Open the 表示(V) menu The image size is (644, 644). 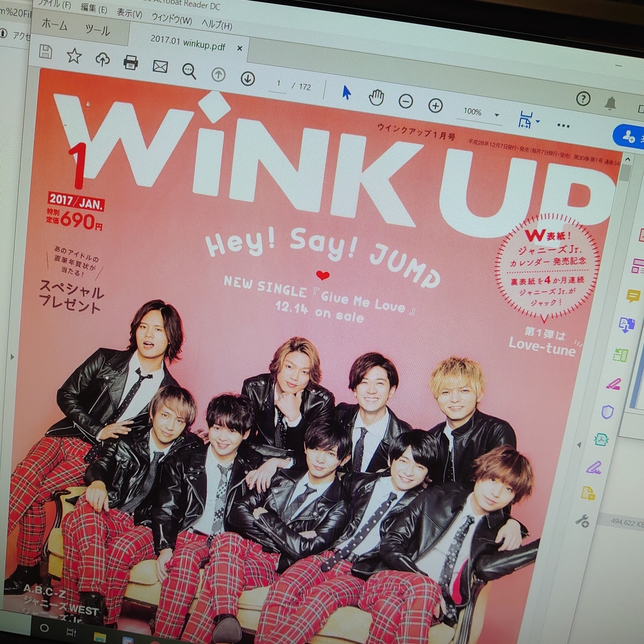130,13
